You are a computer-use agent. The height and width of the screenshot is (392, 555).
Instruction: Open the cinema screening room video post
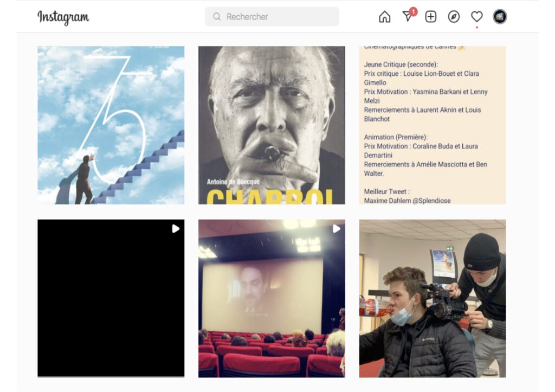272,298
